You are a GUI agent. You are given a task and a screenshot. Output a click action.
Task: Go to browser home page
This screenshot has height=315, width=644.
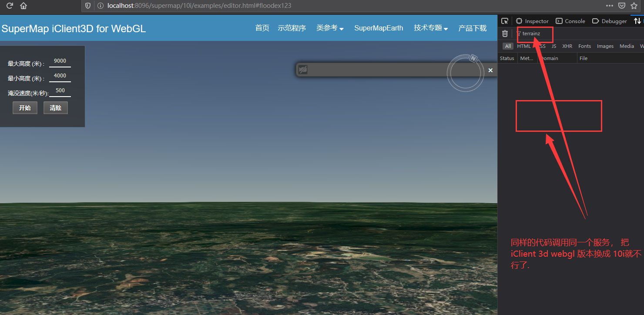[23, 6]
